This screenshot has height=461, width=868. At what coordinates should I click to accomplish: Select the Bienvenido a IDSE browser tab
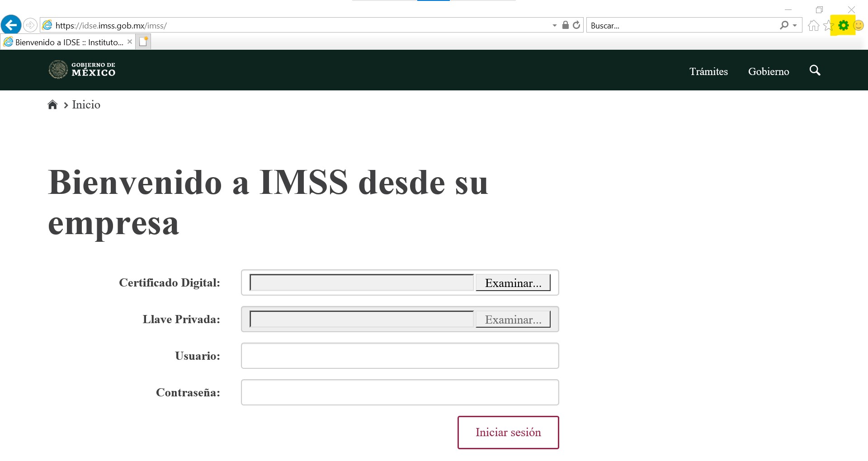coord(68,42)
